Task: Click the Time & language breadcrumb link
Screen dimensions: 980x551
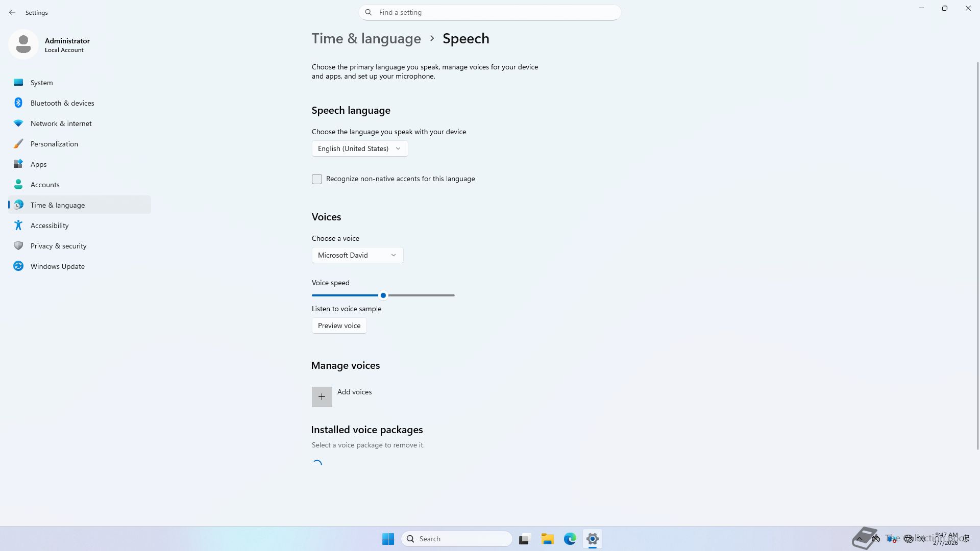Action: 366,39
